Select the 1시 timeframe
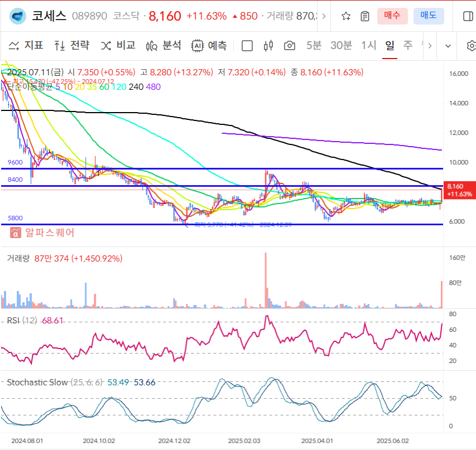 (368, 46)
